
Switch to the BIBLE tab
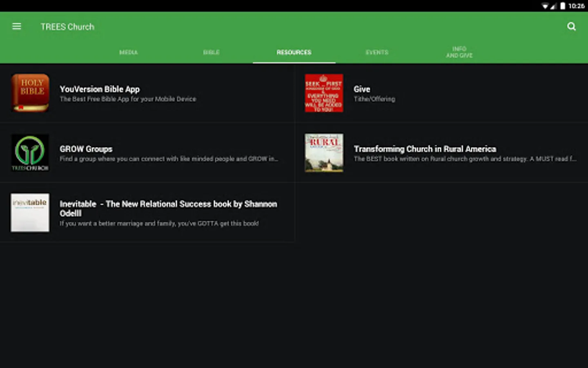[x=212, y=52]
